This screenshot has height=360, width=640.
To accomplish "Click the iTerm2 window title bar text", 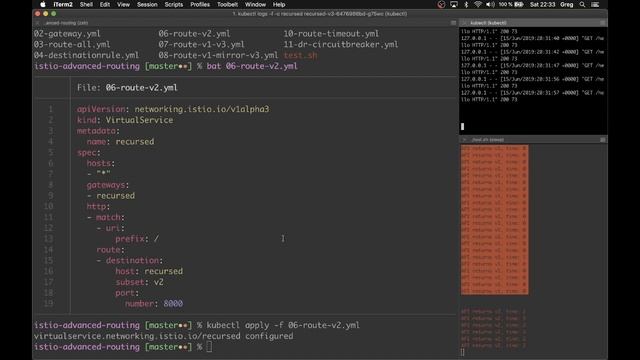I will [x=320, y=14].
